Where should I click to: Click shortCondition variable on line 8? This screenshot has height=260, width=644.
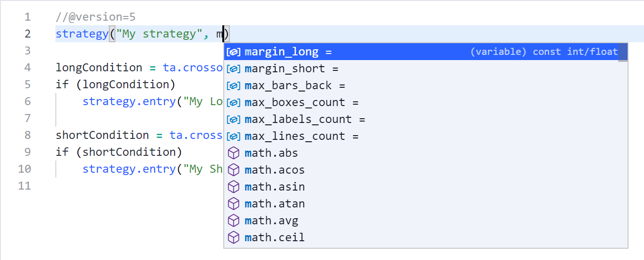pos(102,136)
